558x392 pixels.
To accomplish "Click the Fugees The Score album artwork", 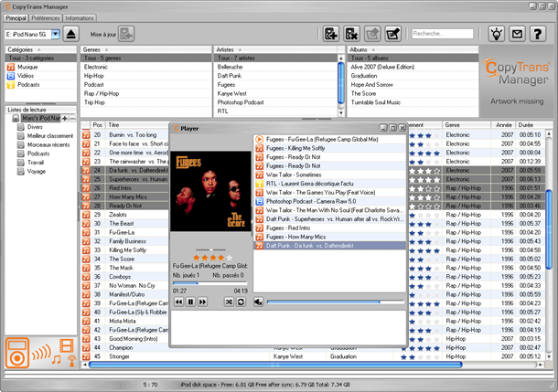I will [210, 191].
